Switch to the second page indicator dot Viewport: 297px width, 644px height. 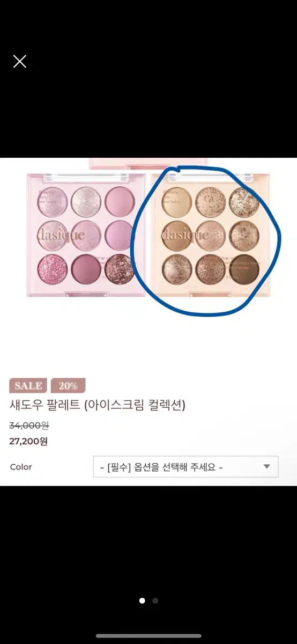click(155, 601)
